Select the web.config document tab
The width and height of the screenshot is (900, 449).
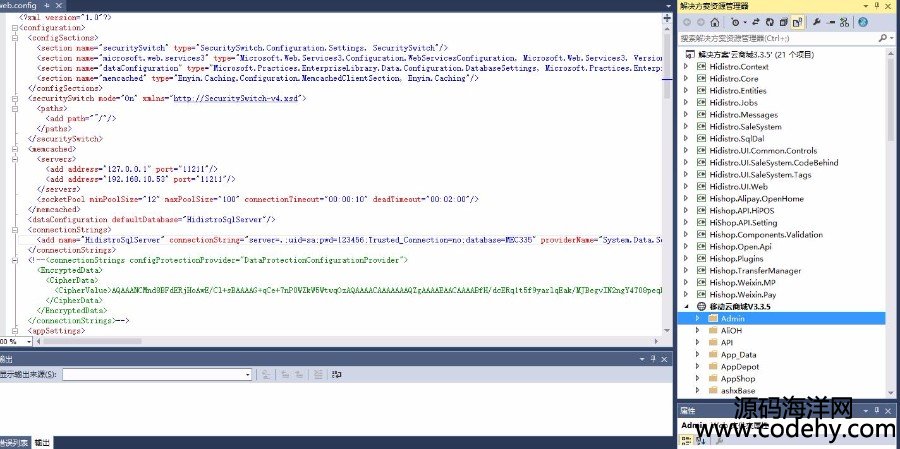coord(18,5)
